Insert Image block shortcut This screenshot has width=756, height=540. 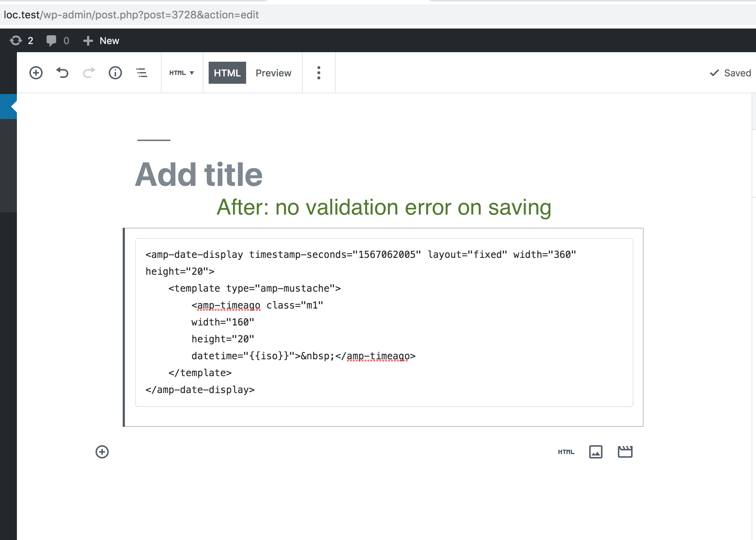pyautogui.click(x=595, y=452)
